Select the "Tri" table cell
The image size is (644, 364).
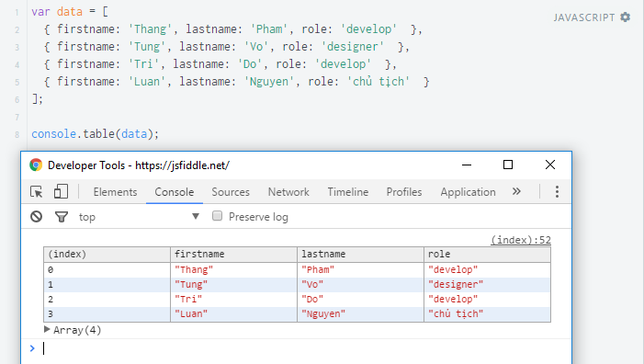tap(233, 300)
